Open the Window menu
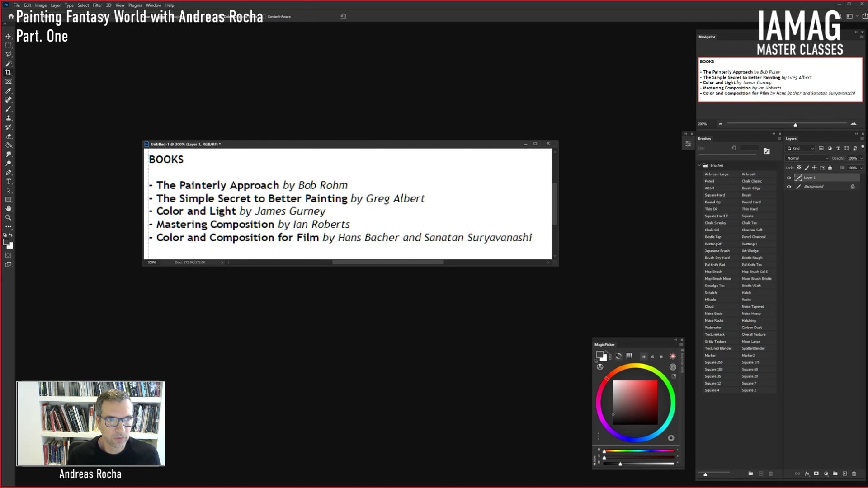 point(153,5)
